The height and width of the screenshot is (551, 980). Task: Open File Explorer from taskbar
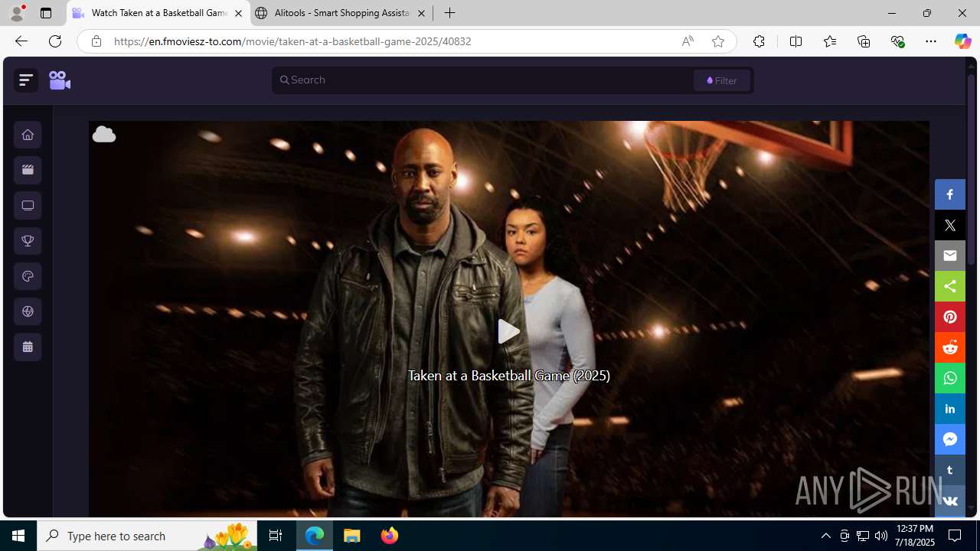(352, 536)
